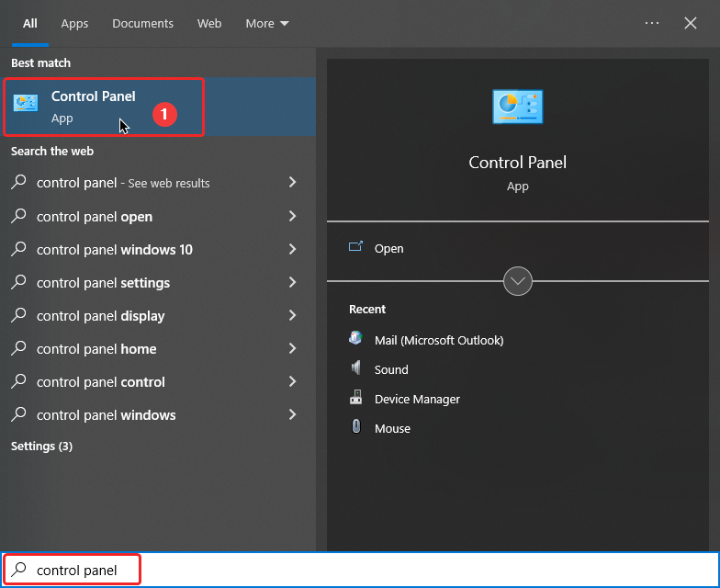Expand arrow for control panel settings suggestion
720x588 pixels.
[x=293, y=283]
